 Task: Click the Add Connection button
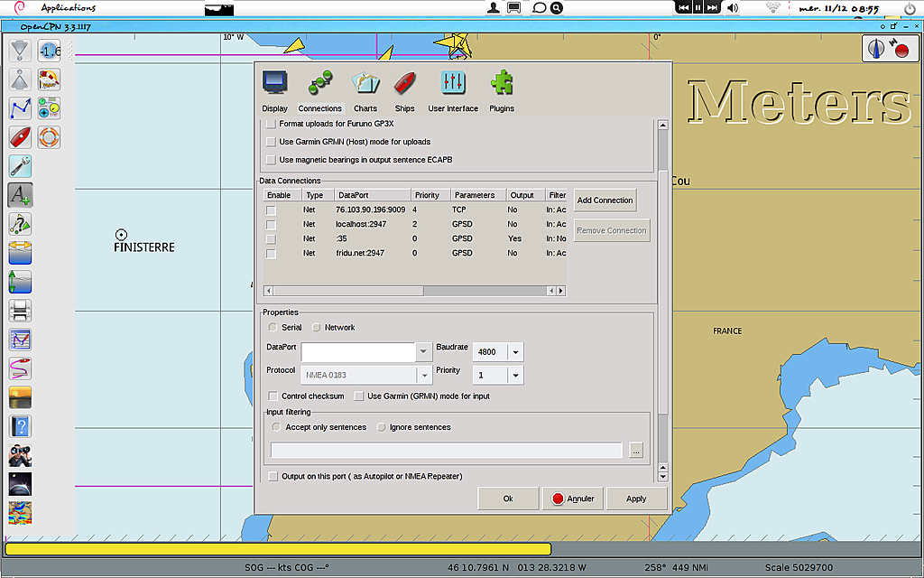605,200
